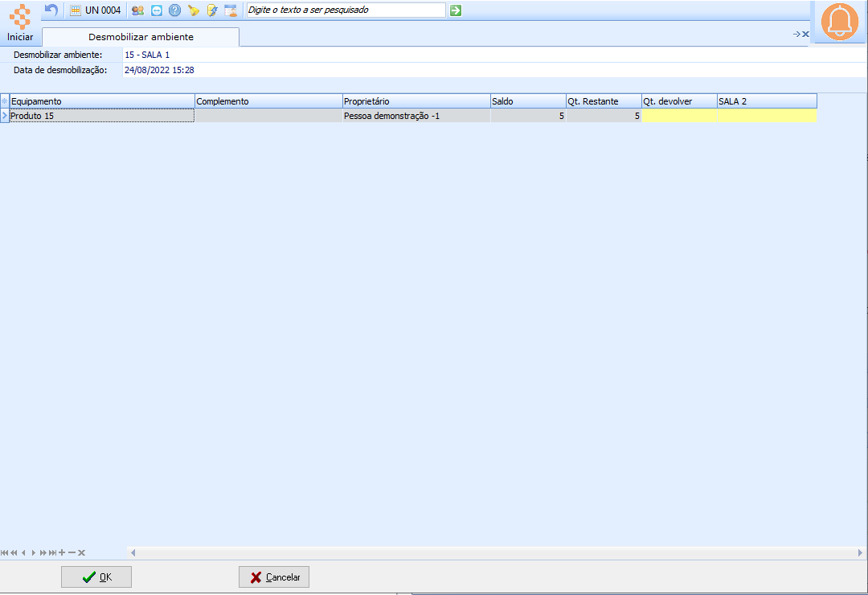Go to previous record in navigator
Viewport: 868px width, 595px height.
pos(23,553)
